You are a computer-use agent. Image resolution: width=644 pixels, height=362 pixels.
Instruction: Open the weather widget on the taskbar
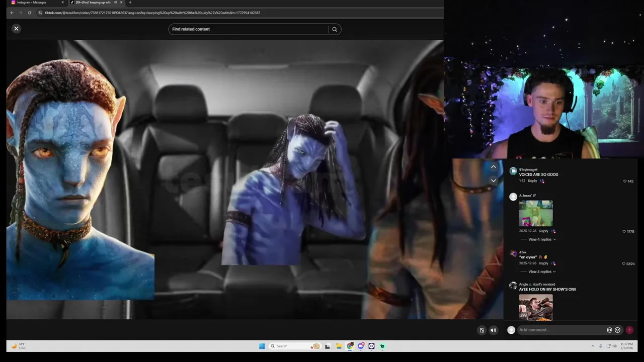(18, 346)
